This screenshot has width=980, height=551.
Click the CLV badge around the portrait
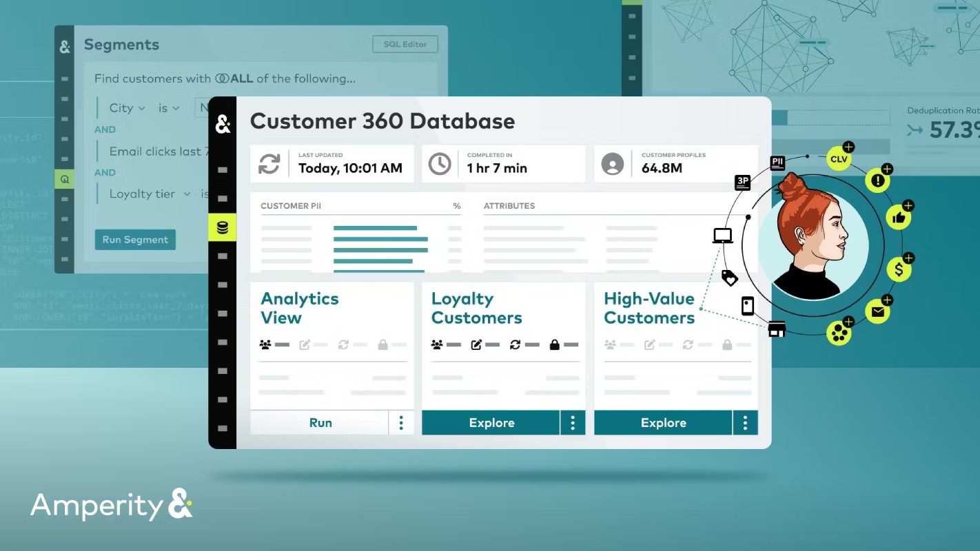pyautogui.click(x=839, y=159)
